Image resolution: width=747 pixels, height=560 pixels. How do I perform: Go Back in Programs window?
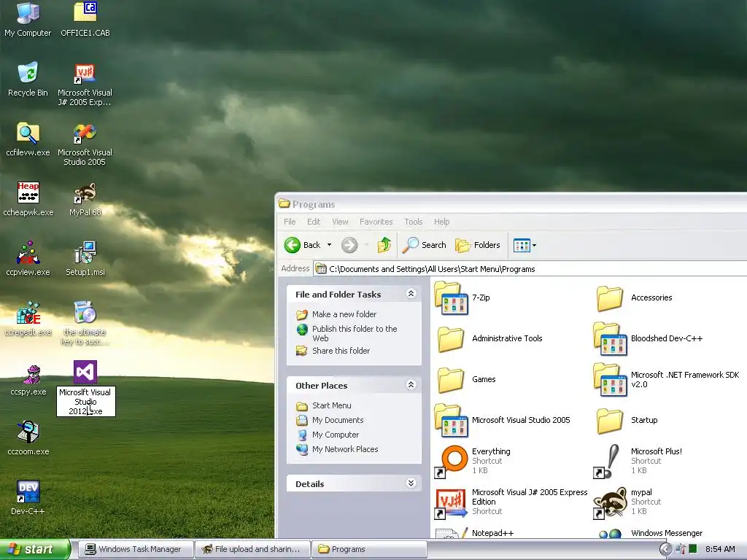[x=303, y=245]
